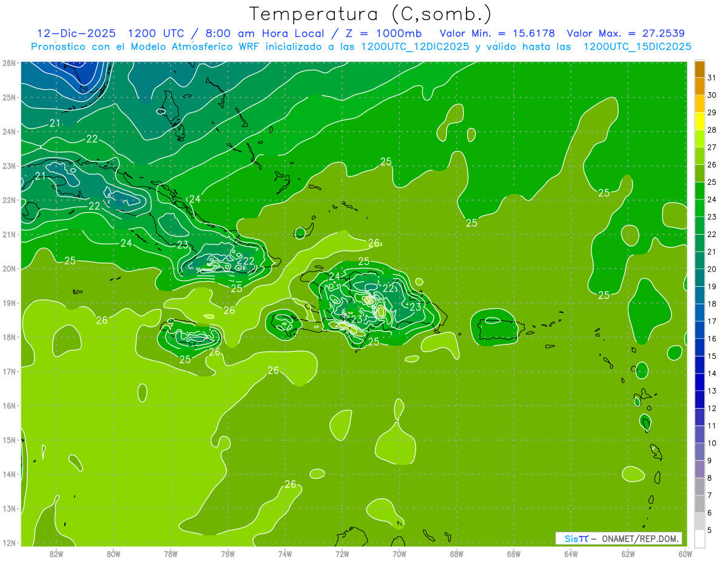The height and width of the screenshot is (562, 728).
Task: Click the 82W longitude axis label
Action: coord(56,554)
